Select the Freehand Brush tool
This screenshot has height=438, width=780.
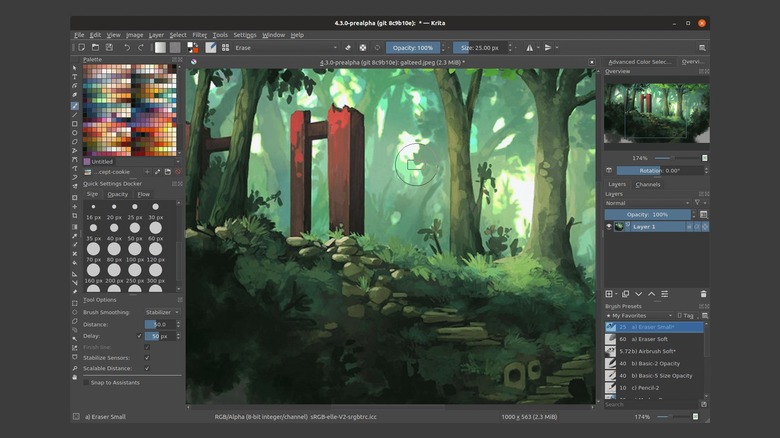coord(75,105)
